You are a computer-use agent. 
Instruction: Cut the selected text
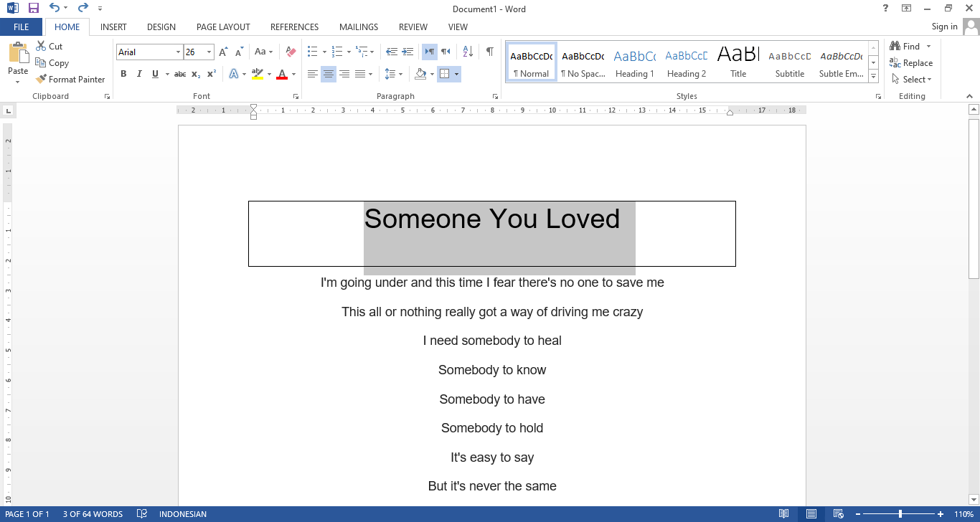point(49,46)
